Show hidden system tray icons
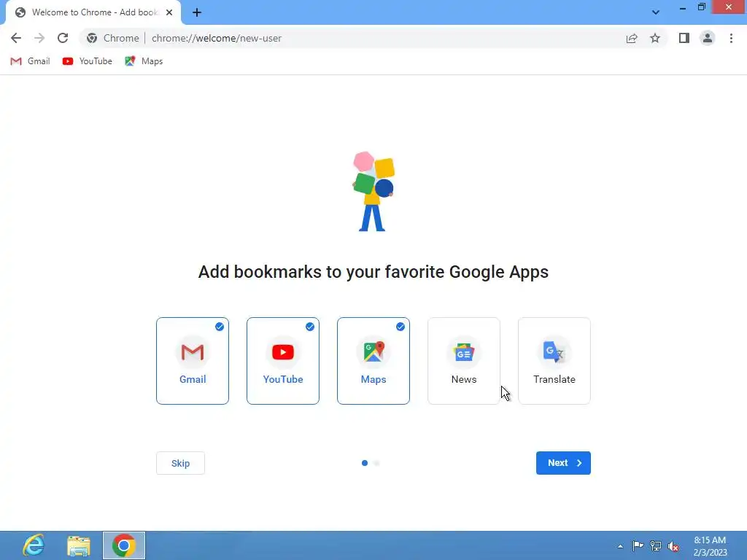747x560 pixels. pyautogui.click(x=620, y=546)
